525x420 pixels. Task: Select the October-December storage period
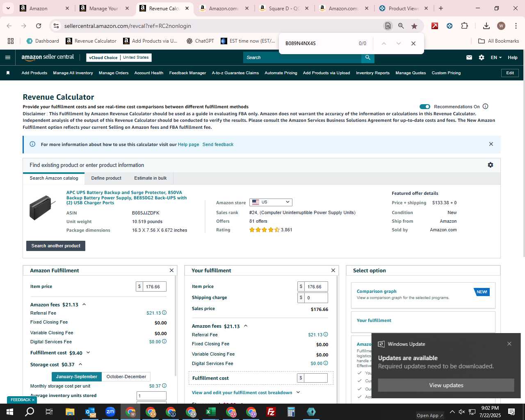pyautogui.click(x=126, y=377)
